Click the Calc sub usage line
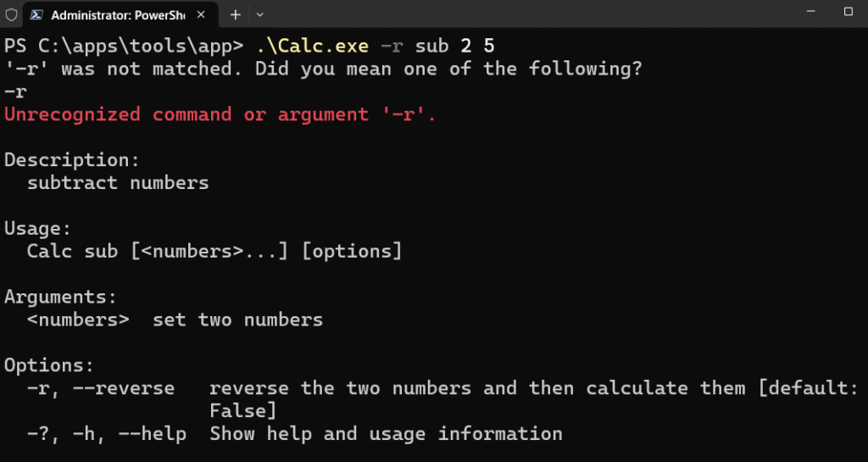 point(214,251)
